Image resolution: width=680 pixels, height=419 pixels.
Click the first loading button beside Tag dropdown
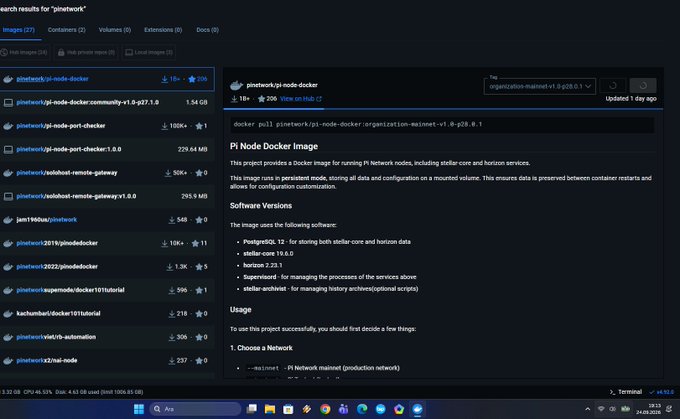[x=613, y=85]
